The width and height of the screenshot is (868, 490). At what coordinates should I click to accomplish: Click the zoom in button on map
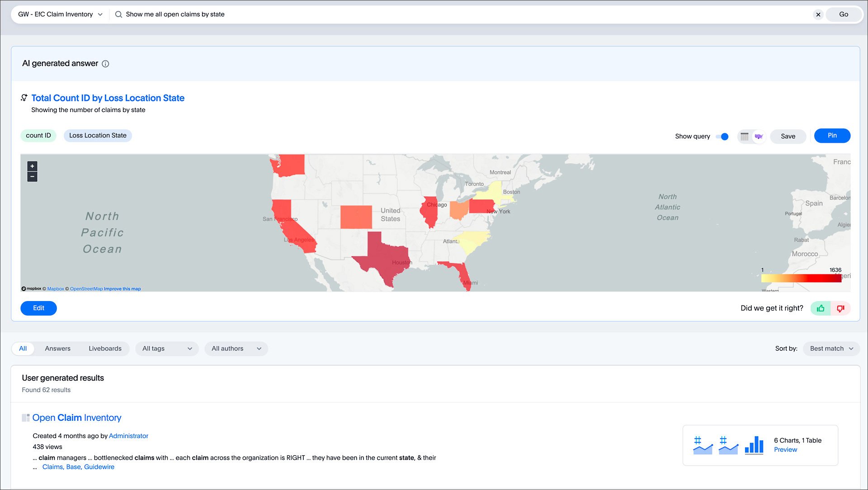click(32, 166)
